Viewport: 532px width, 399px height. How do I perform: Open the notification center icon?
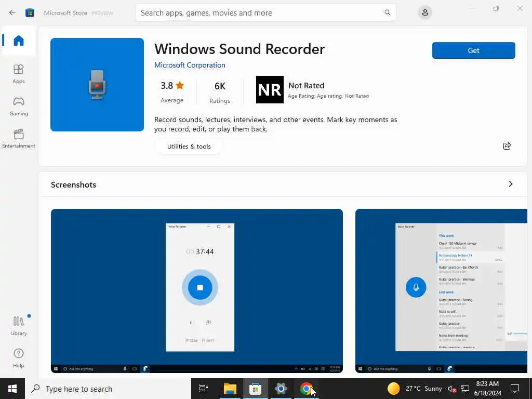pyautogui.click(x=515, y=389)
